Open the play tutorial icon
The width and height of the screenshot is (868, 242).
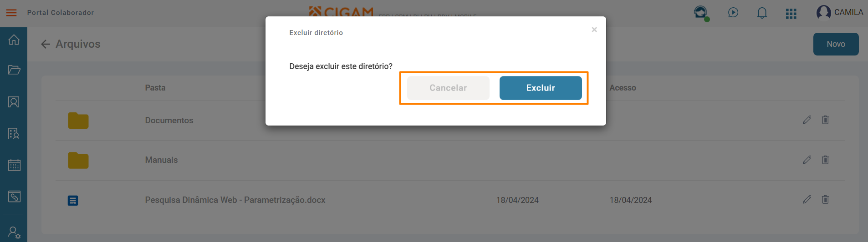(733, 13)
